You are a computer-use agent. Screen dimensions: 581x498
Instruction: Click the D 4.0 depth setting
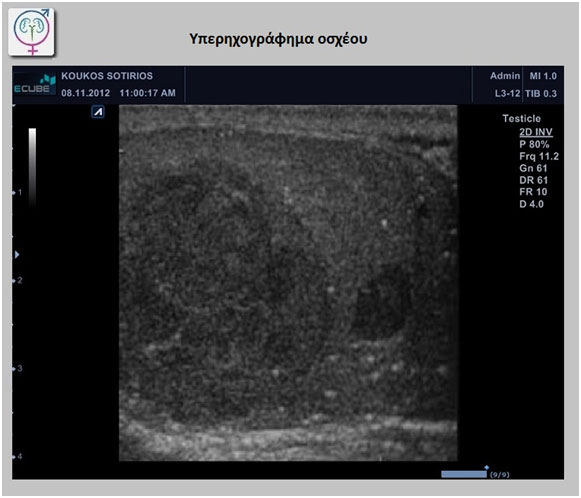tap(531, 204)
